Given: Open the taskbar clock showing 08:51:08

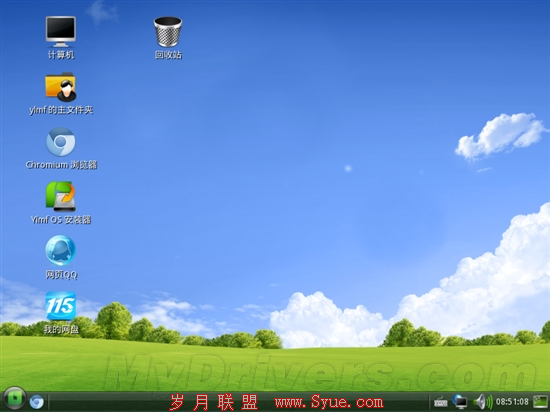Looking at the screenshot, I should pyautogui.click(x=512, y=402).
